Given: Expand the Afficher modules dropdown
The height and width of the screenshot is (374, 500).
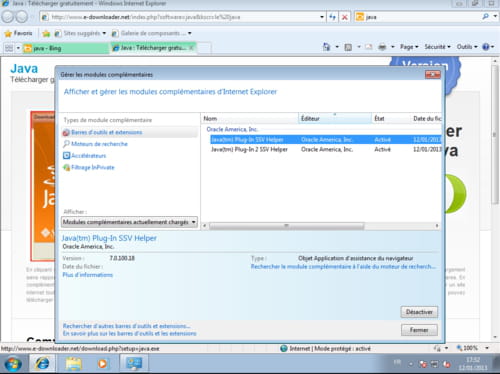Looking at the screenshot, I should [x=129, y=222].
